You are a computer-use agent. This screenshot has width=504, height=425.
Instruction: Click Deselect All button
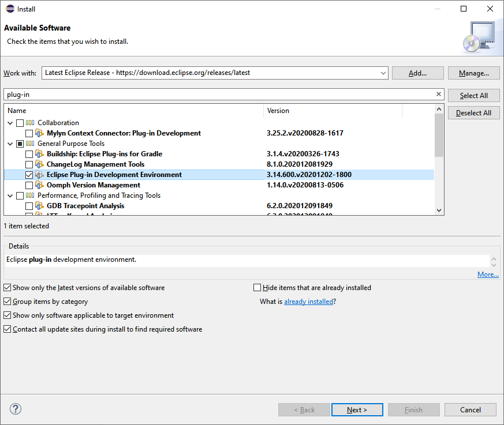(474, 113)
